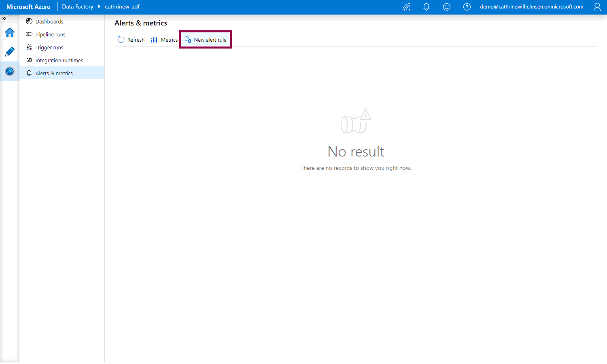Select Integration runtimes
The image size is (607, 364).
(59, 61)
